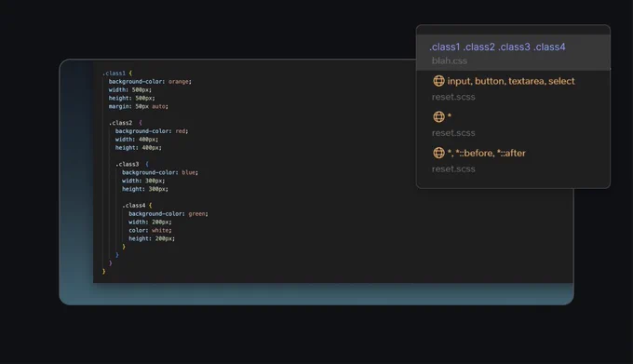Select the lone * selector entry
The height and width of the screenshot is (364, 633).
[450, 116]
